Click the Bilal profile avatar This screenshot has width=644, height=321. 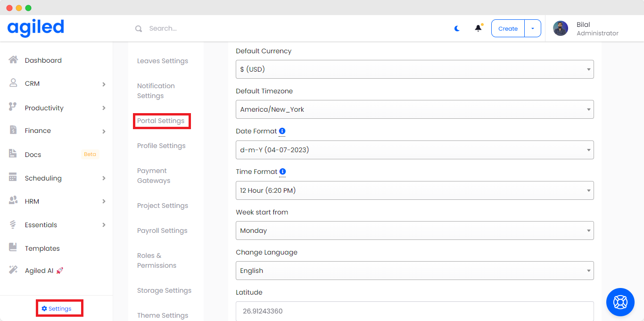560,28
